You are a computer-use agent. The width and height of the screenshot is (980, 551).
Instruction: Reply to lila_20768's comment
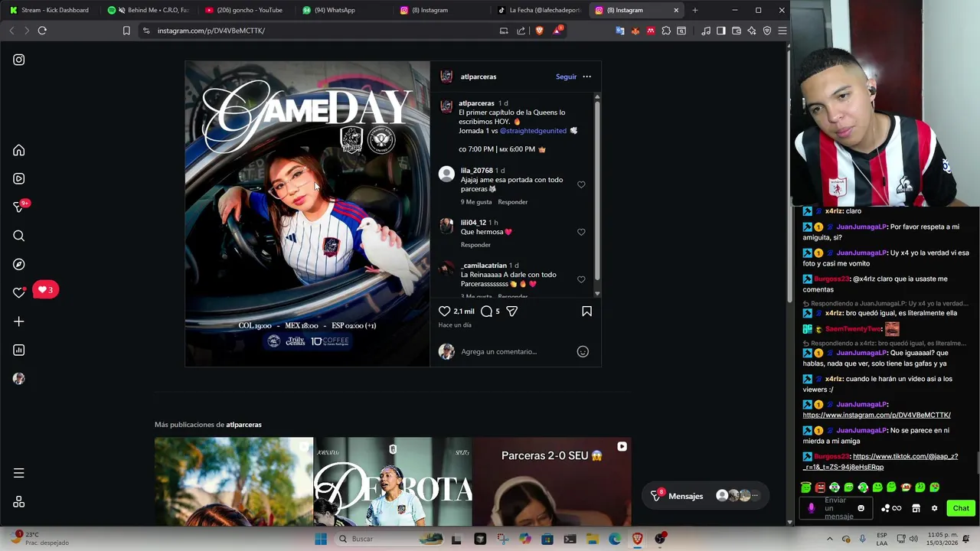tap(512, 202)
